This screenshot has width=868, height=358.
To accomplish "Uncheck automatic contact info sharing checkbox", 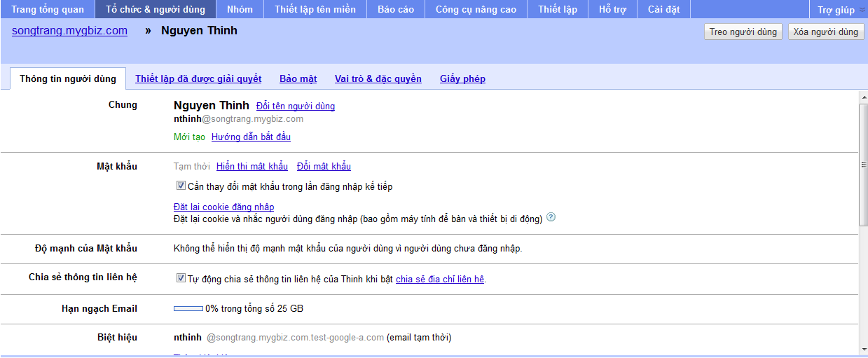I will click(181, 279).
